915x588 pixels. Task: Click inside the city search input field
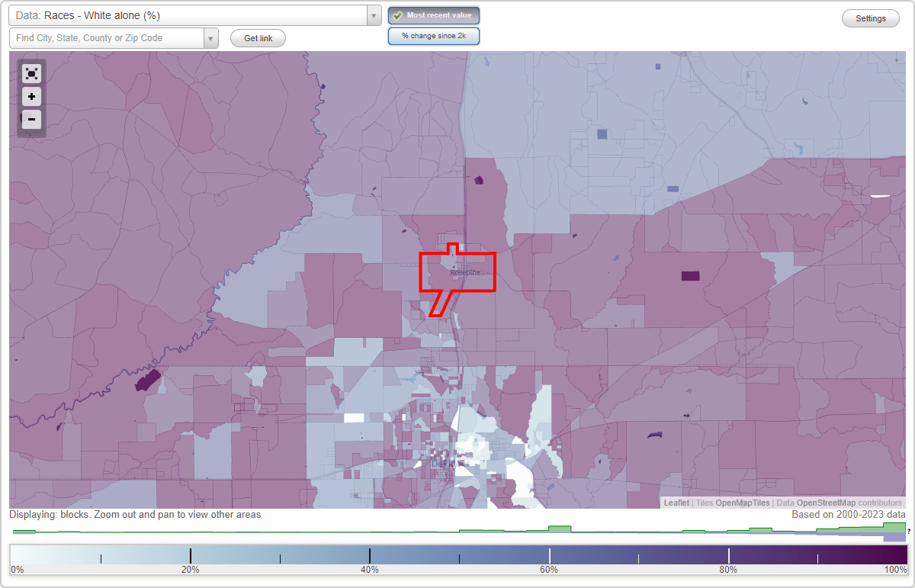(x=107, y=37)
